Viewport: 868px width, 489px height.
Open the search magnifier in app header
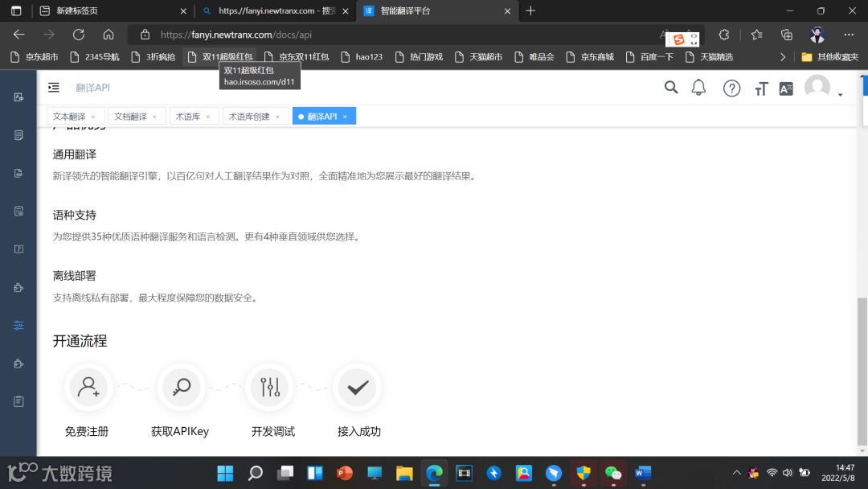(671, 88)
